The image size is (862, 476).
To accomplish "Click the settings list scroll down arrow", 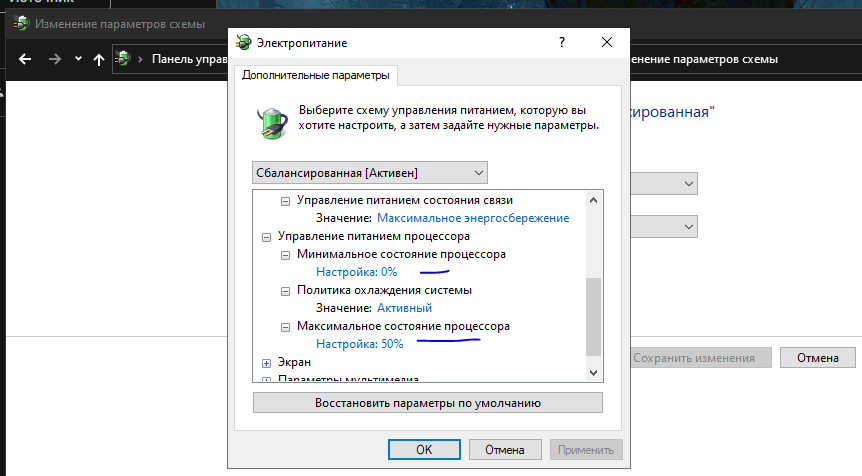I will pyautogui.click(x=593, y=373).
